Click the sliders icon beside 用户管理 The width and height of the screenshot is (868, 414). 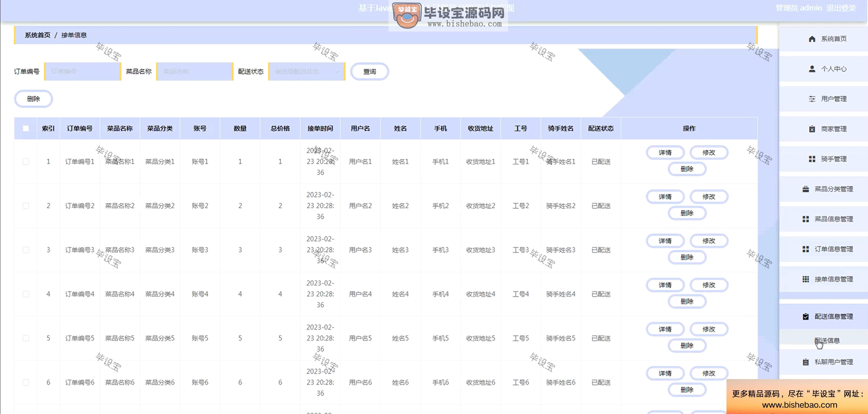[812, 99]
